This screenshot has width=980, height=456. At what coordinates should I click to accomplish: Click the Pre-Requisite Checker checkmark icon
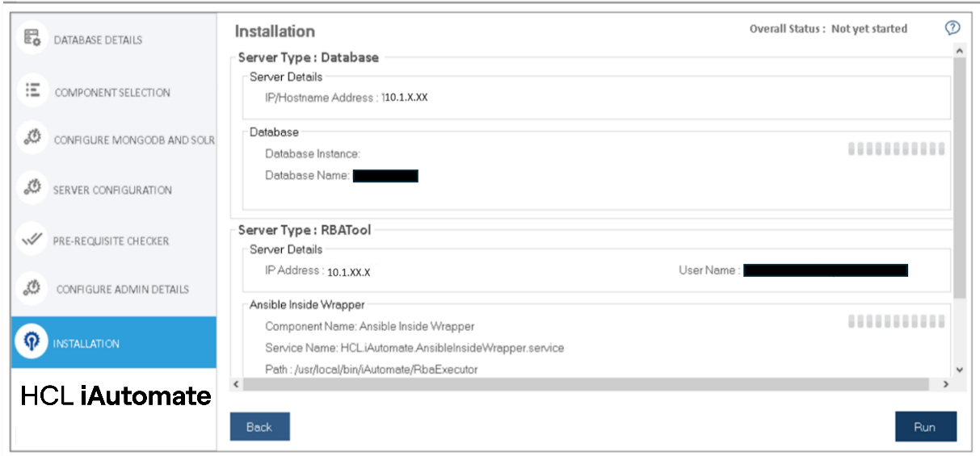coord(32,239)
